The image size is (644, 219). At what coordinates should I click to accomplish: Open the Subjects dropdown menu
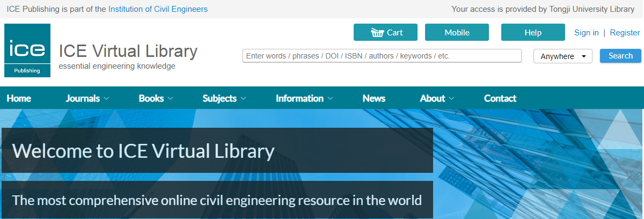coord(224,98)
